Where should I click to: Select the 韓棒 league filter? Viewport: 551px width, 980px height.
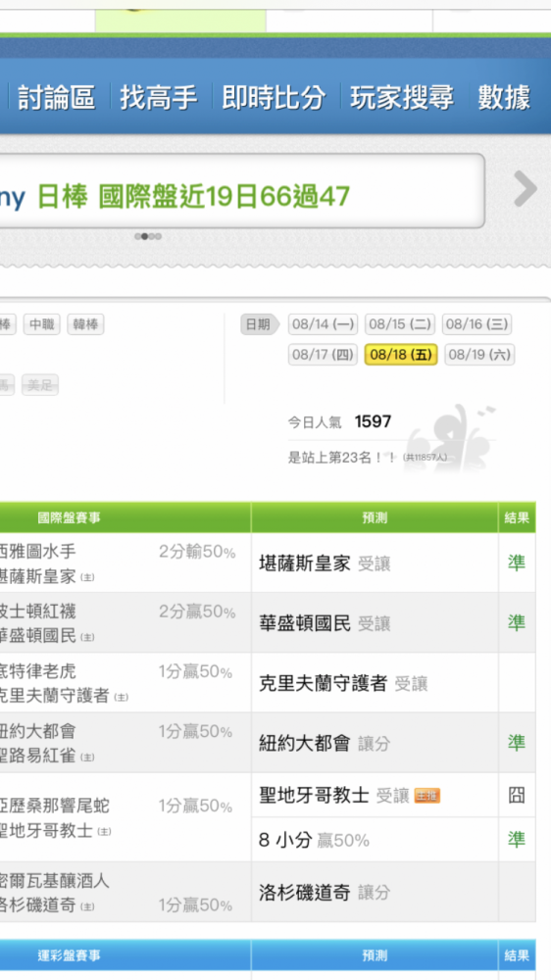pos(85,324)
